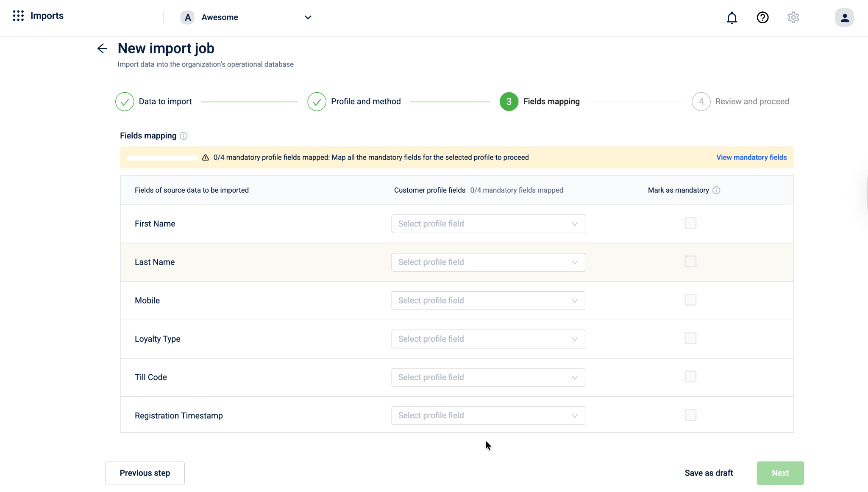
Task: Open profile field dropdown for Last Name
Action: [488, 263]
